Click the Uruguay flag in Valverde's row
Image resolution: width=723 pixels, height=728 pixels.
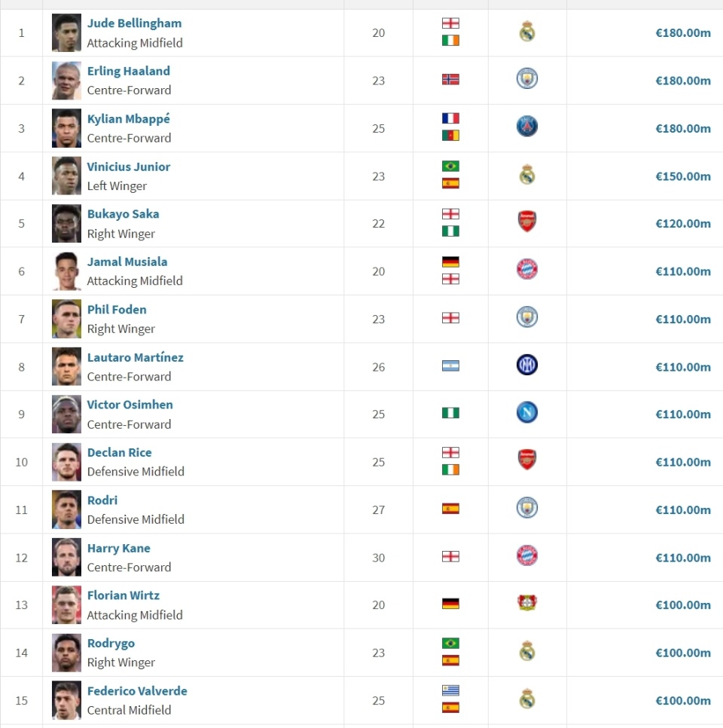(450, 690)
